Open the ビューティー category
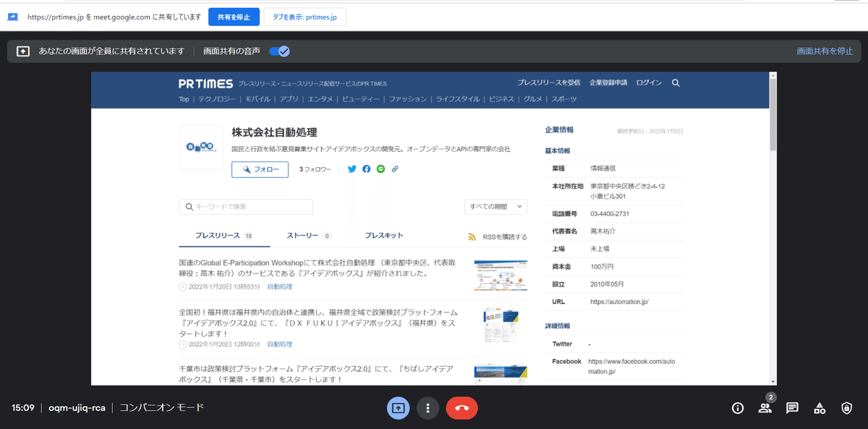 361,99
